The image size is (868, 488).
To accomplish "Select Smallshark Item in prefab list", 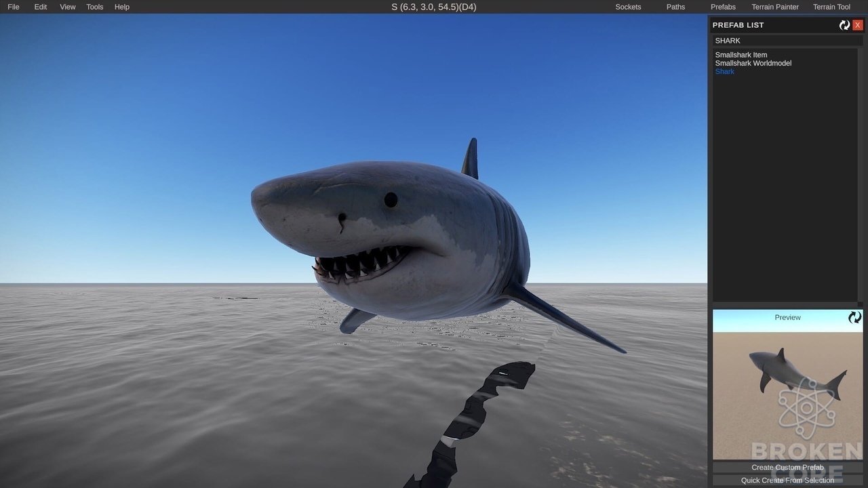I will click(741, 55).
